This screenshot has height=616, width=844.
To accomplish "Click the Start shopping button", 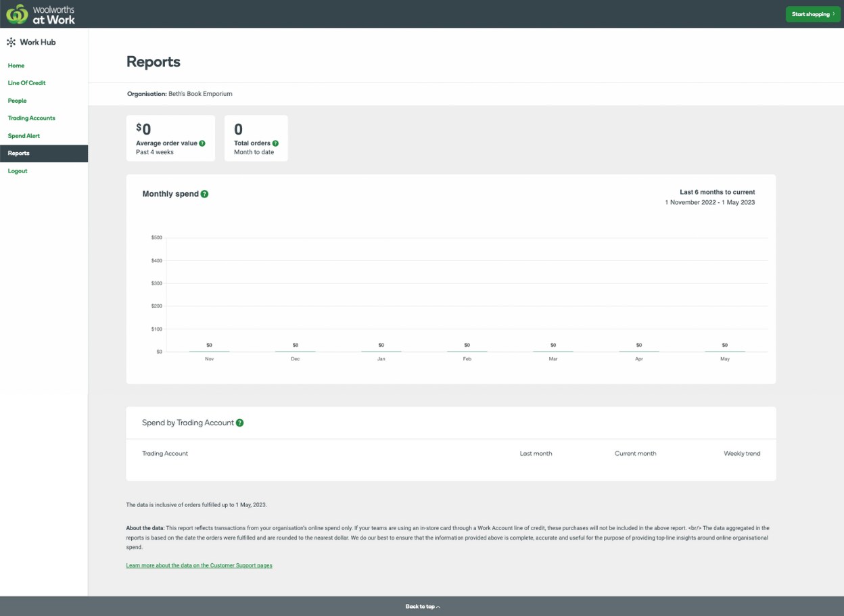I will pyautogui.click(x=812, y=14).
